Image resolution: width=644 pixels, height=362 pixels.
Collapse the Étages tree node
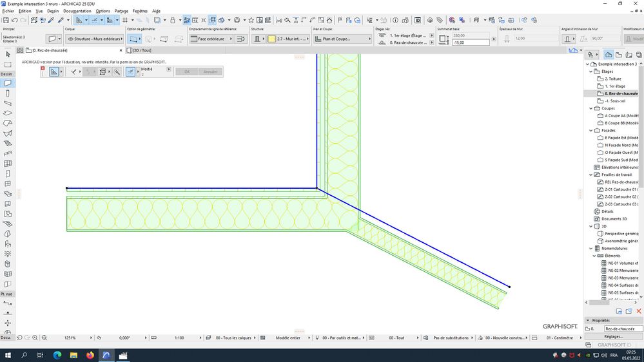pos(591,71)
